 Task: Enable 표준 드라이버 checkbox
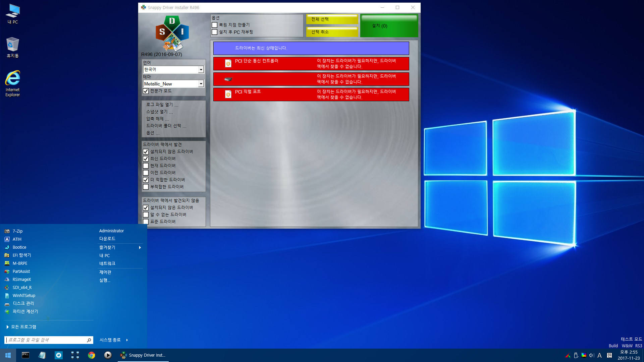pyautogui.click(x=146, y=222)
